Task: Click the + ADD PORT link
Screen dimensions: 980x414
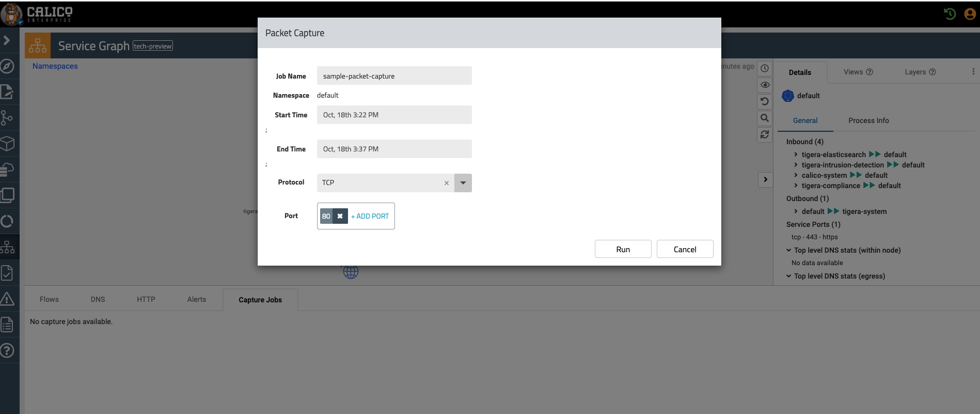Action: 370,216
